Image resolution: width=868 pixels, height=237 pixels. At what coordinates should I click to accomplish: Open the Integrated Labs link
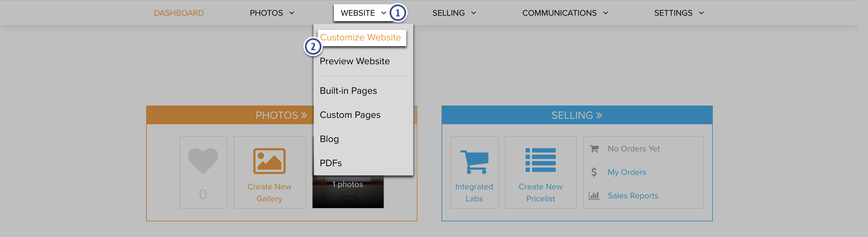[x=474, y=192]
